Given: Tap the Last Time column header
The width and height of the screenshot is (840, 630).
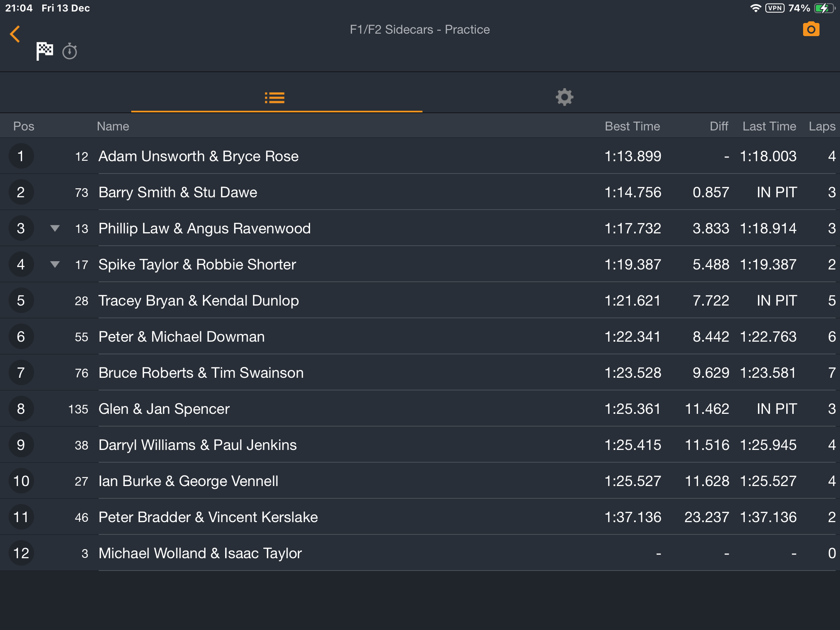Looking at the screenshot, I should tap(769, 126).
